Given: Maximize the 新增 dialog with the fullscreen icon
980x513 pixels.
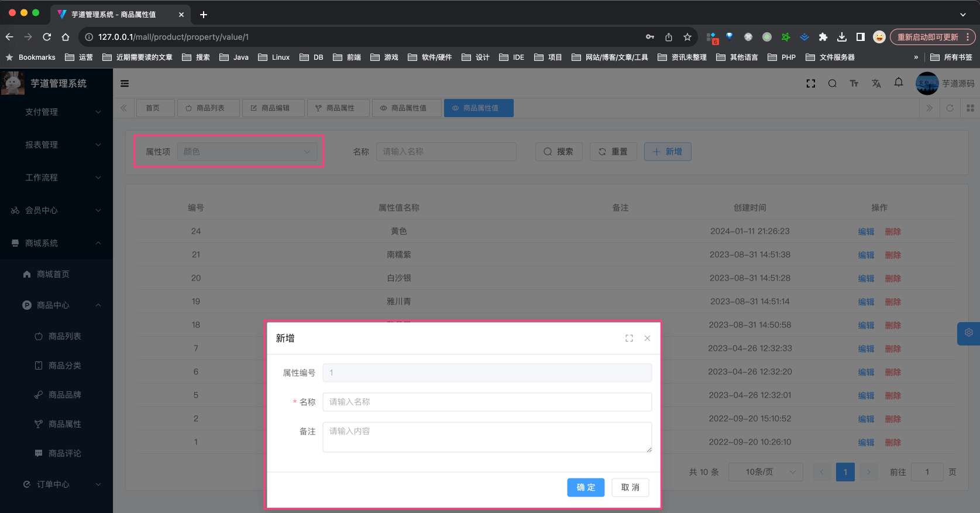Looking at the screenshot, I should [629, 338].
